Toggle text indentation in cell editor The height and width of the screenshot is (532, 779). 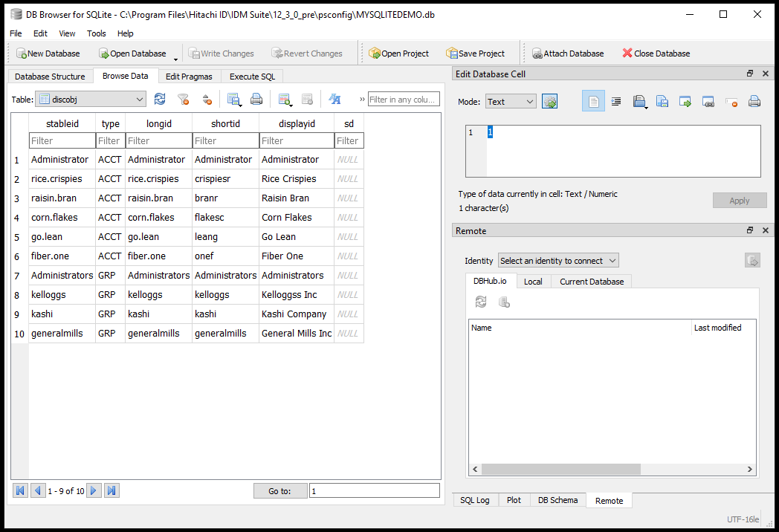pos(616,102)
